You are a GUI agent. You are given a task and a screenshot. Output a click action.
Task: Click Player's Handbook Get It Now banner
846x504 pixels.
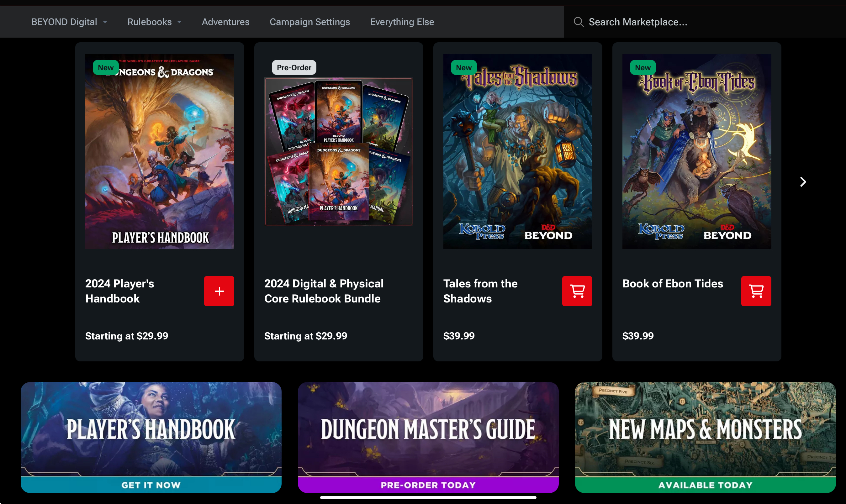pos(151,437)
